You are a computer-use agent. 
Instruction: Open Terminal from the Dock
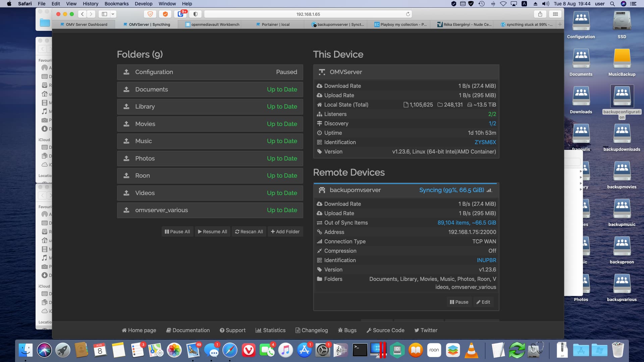(360, 350)
